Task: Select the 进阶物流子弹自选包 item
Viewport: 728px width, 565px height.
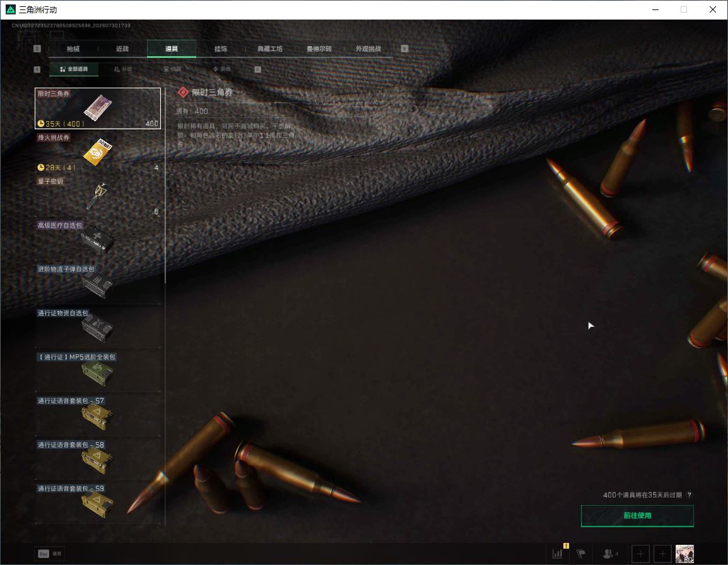Action: tap(98, 284)
